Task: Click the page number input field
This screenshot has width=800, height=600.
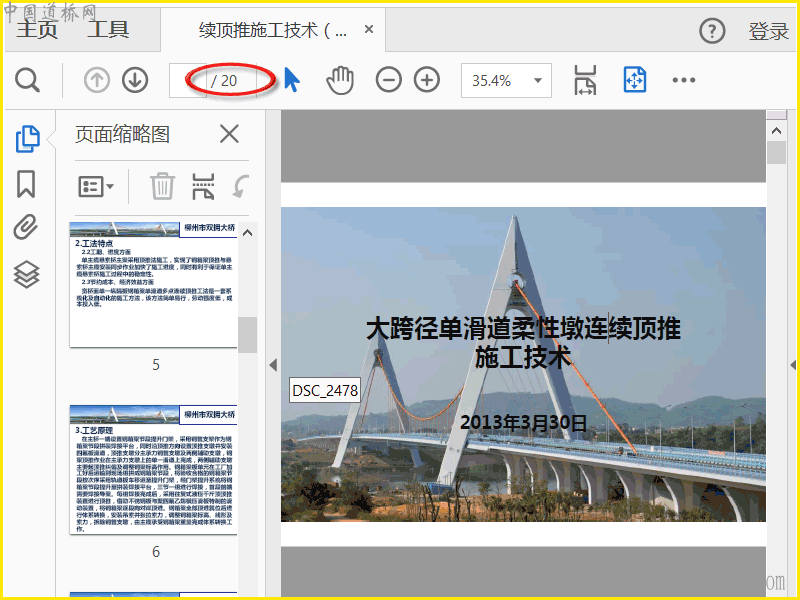Action: point(188,80)
